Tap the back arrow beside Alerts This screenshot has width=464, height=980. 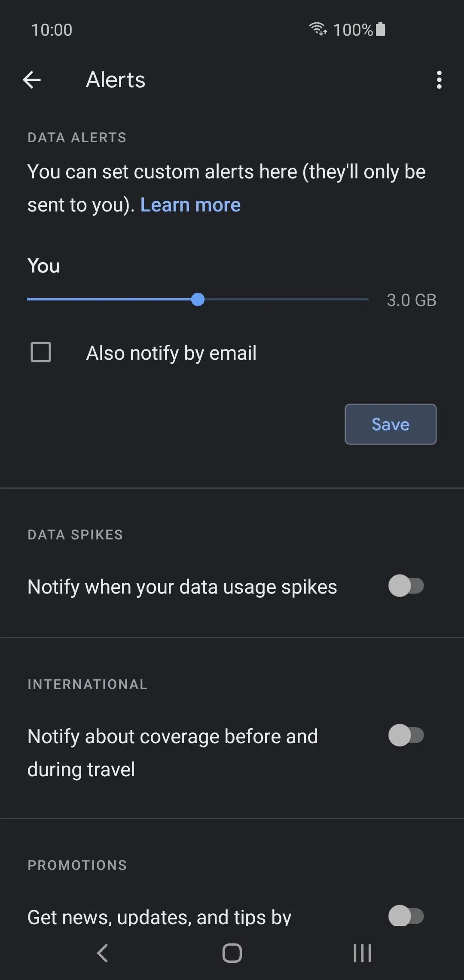[32, 80]
